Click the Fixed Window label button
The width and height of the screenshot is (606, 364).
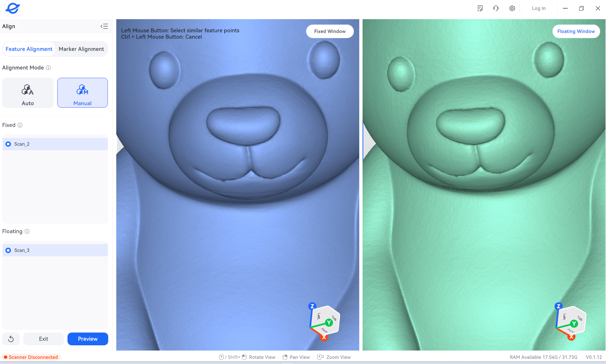(x=330, y=31)
